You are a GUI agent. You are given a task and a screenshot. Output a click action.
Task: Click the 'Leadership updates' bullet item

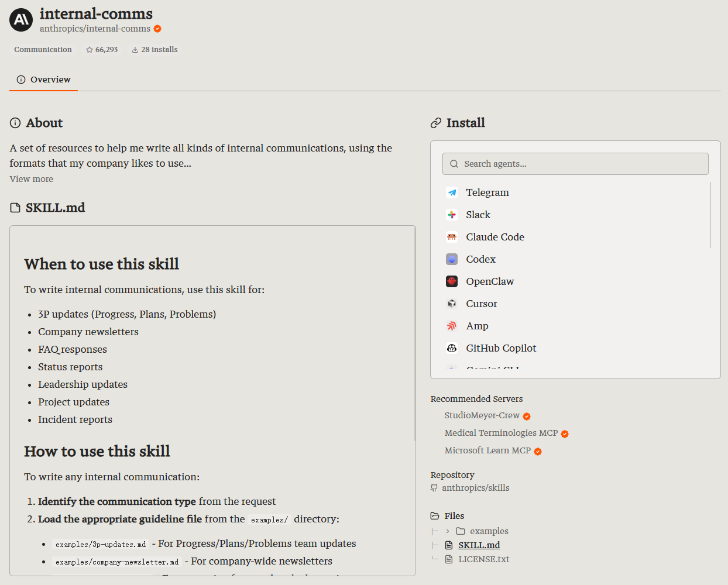[x=83, y=384]
